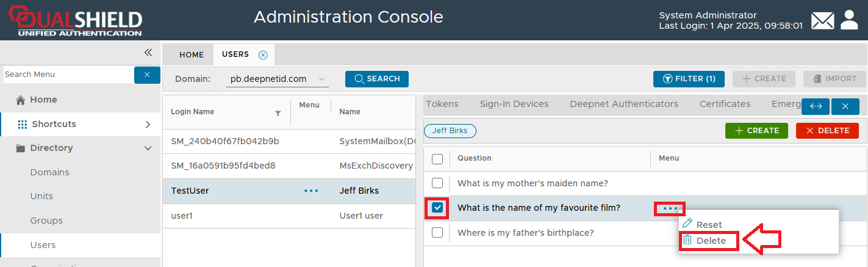Open the three-dot menu for TestUser row
The height and width of the screenshot is (267, 868).
click(x=311, y=191)
